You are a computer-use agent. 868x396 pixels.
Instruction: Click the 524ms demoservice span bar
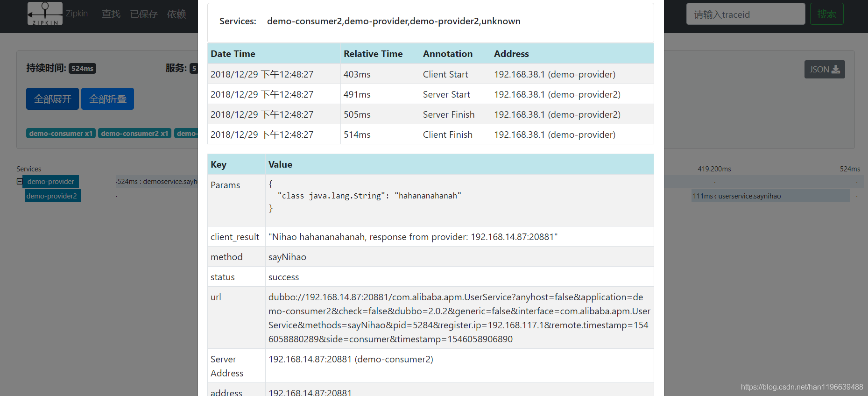157,182
